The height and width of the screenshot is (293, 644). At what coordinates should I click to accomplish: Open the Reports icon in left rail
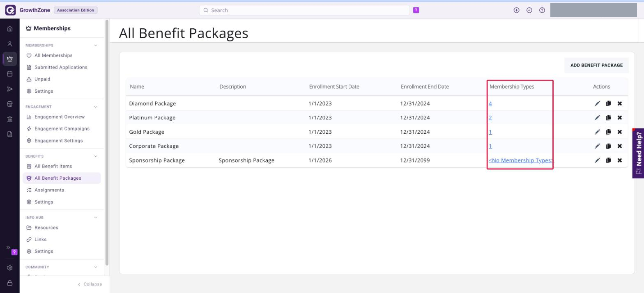(x=10, y=134)
